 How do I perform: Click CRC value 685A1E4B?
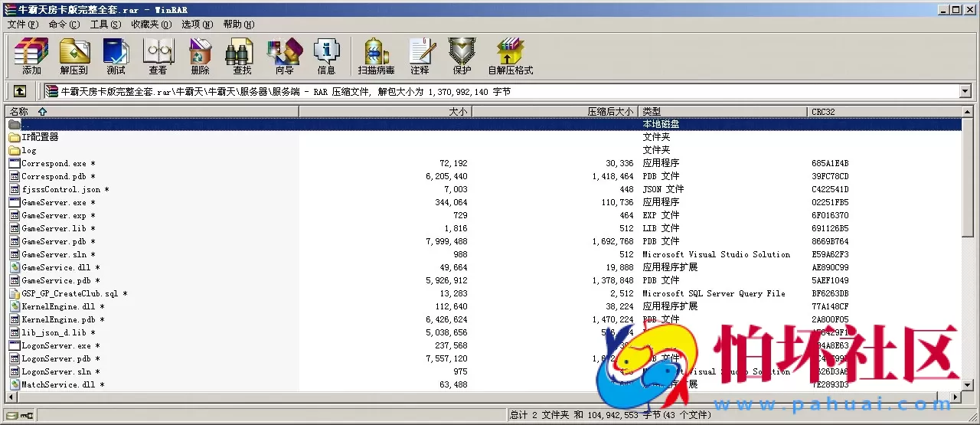coord(830,163)
